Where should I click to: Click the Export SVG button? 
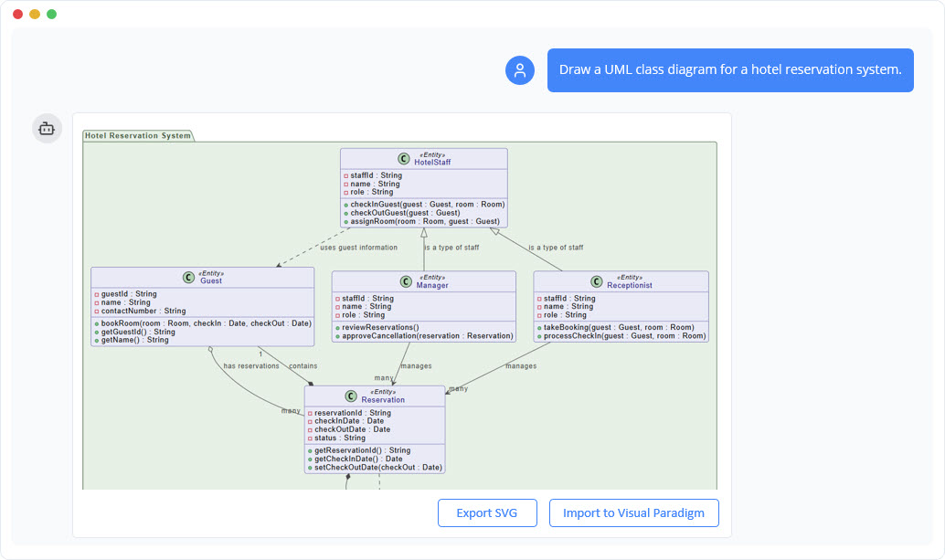(x=487, y=512)
